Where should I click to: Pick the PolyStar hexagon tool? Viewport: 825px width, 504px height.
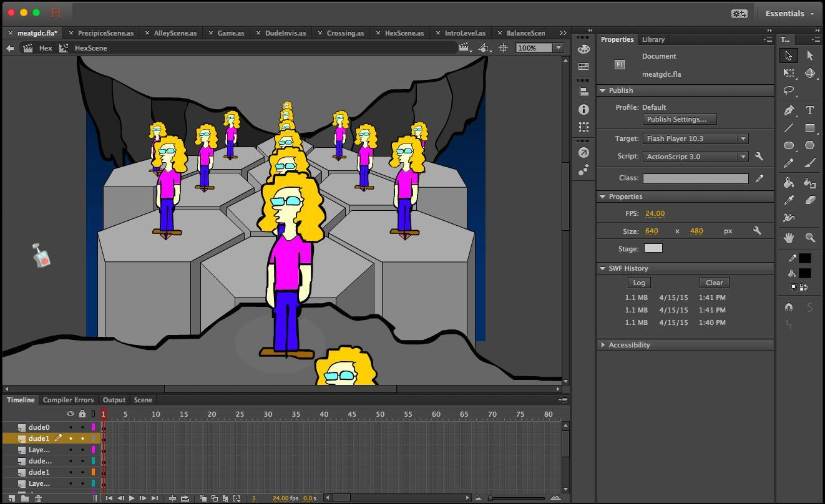810,145
